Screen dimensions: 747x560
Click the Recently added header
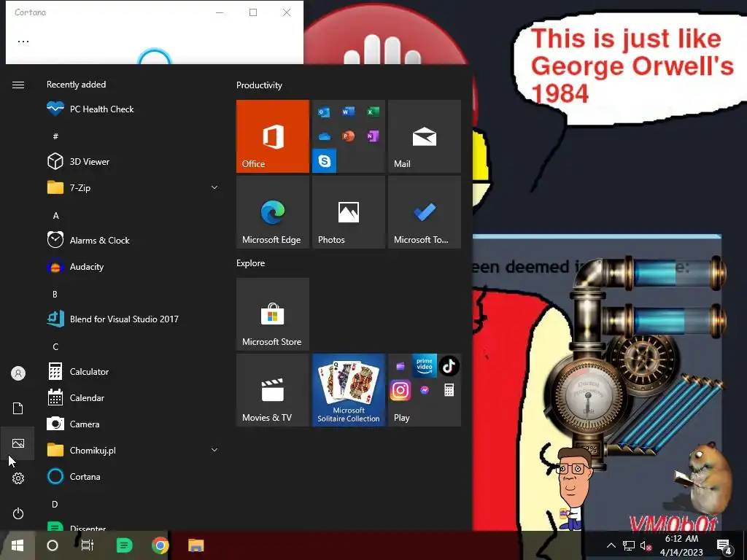(x=76, y=85)
